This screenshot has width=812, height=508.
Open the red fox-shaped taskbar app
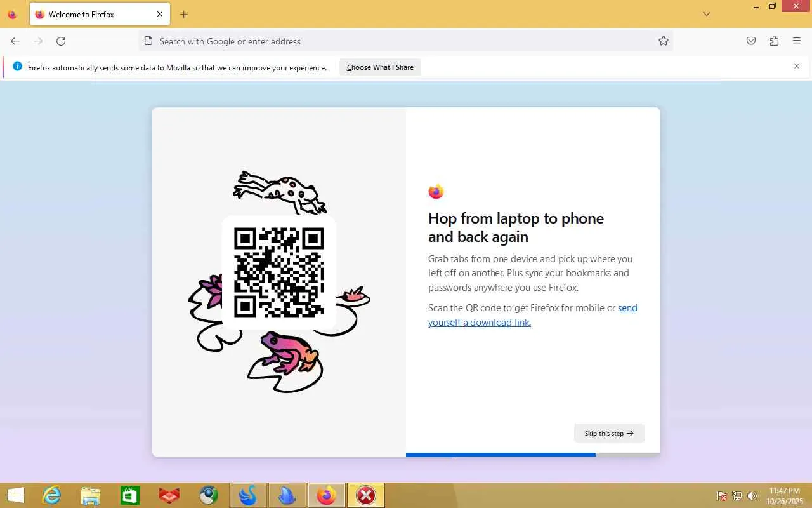click(x=169, y=495)
